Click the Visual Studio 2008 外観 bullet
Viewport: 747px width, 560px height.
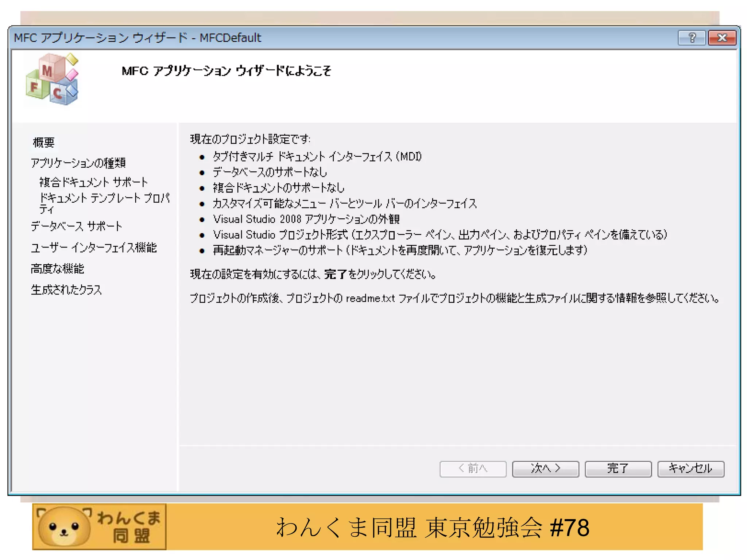point(306,219)
